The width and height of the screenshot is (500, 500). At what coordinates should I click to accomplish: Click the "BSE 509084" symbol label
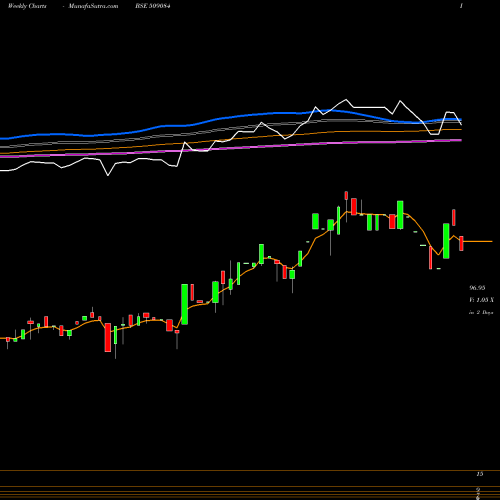(x=153, y=6)
